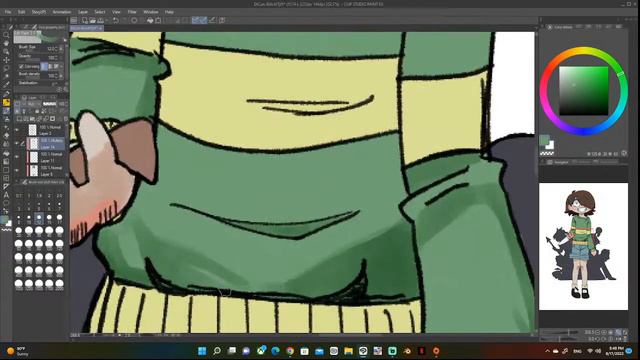Toggle visibility eye of Layer 11

17,157
